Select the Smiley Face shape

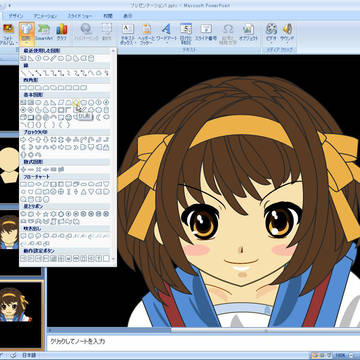pyautogui.click(x=69, y=117)
